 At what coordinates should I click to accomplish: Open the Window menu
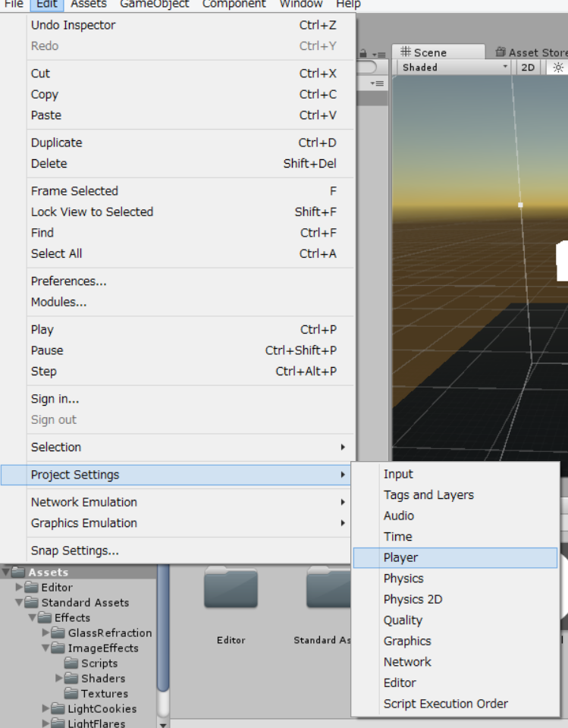tap(301, 5)
